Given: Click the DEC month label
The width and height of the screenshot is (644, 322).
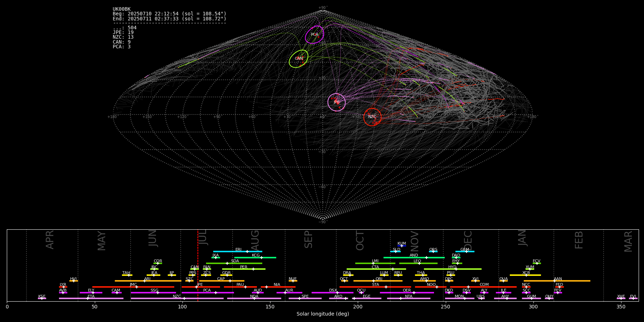Looking at the screenshot, I should click(468, 240).
